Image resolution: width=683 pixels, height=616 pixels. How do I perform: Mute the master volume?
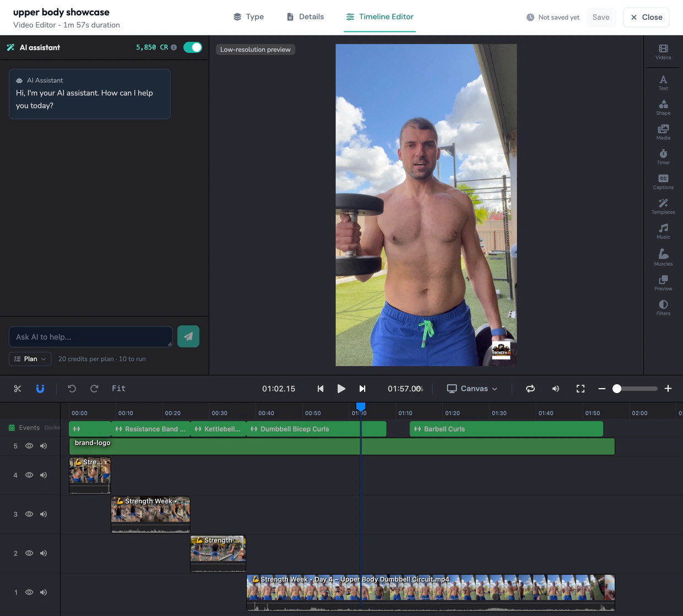coord(556,389)
